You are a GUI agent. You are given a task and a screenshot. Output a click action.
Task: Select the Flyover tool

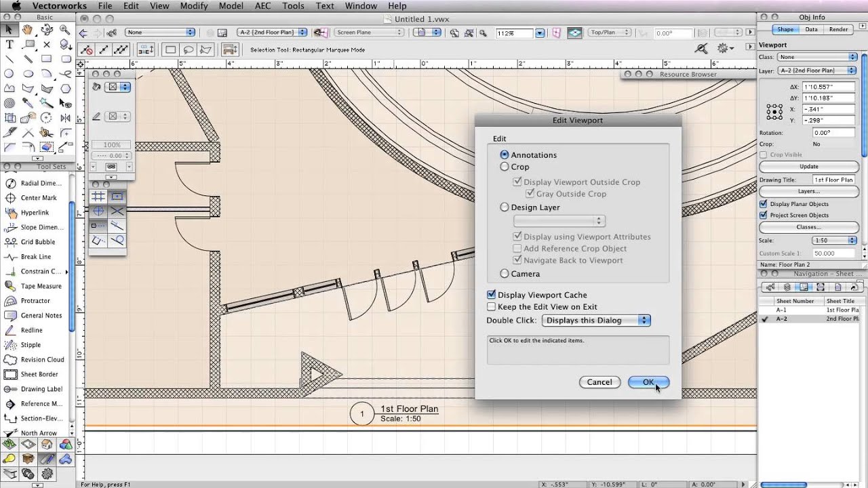[x=47, y=30]
